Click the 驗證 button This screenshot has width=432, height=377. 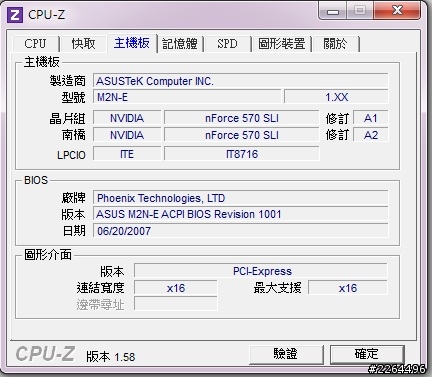[x=286, y=354]
